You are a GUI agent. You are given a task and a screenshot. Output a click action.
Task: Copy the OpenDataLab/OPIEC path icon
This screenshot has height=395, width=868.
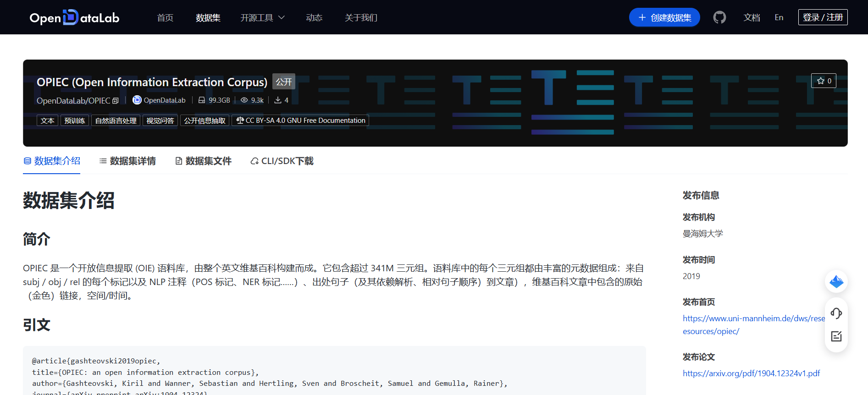(116, 101)
